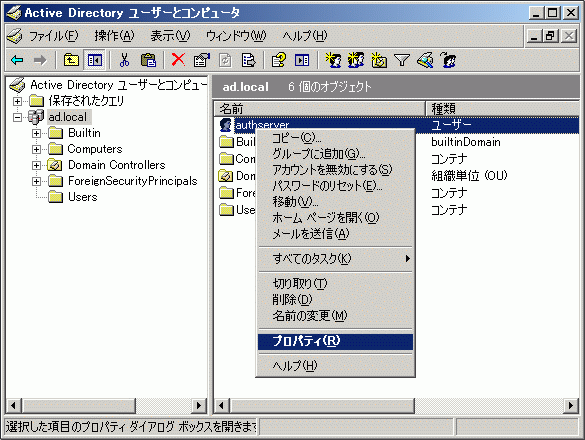This screenshot has height=440, width=585.
Task: Click the Cut scissors icon
Action: click(124, 60)
